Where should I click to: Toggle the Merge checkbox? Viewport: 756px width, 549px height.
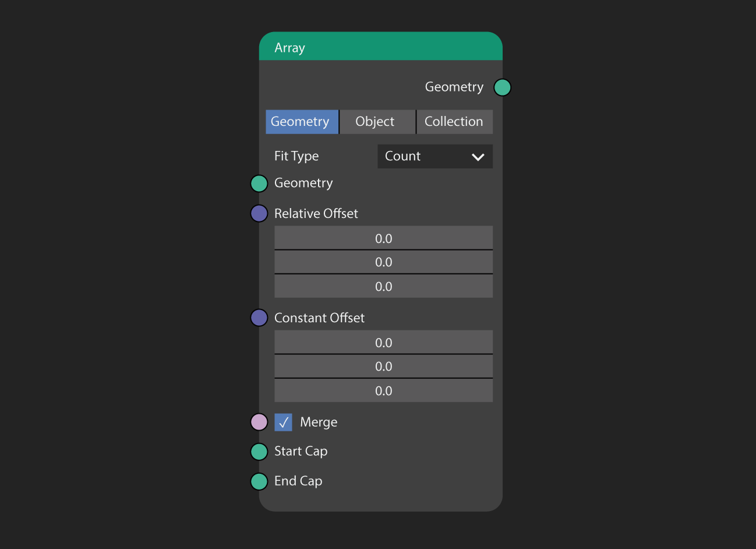tap(283, 422)
